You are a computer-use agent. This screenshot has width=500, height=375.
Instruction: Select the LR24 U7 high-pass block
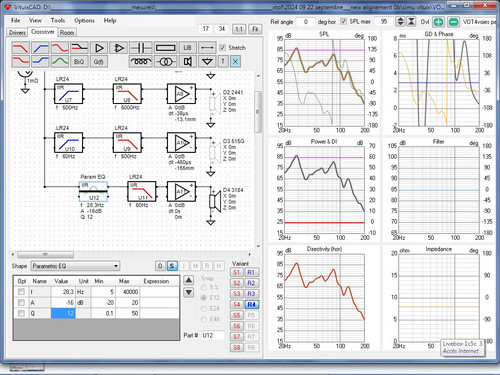(x=68, y=94)
